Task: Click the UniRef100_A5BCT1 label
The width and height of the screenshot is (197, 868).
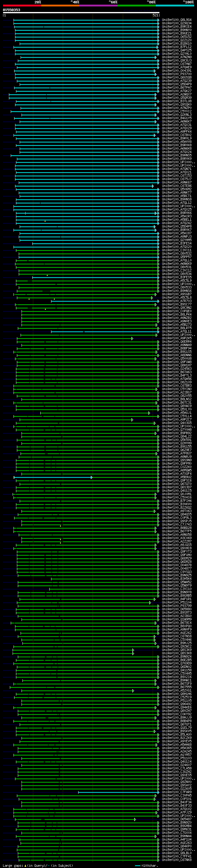Action: pyautogui.click(x=177, y=196)
